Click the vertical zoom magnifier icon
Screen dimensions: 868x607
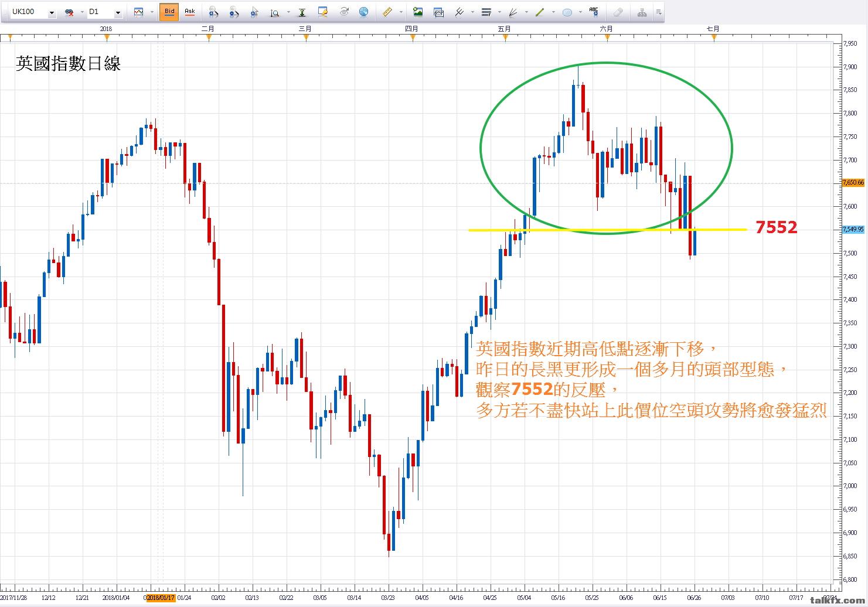click(x=274, y=12)
